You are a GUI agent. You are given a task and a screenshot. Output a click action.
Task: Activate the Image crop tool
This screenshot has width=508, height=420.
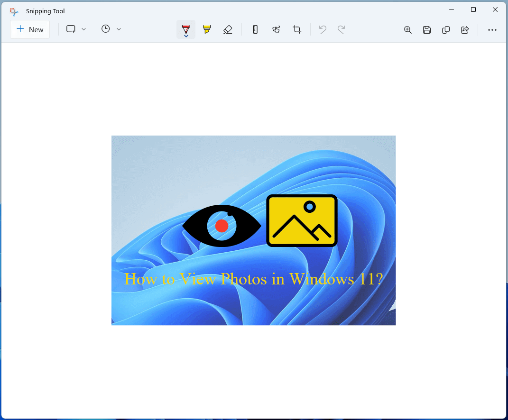coord(297,29)
